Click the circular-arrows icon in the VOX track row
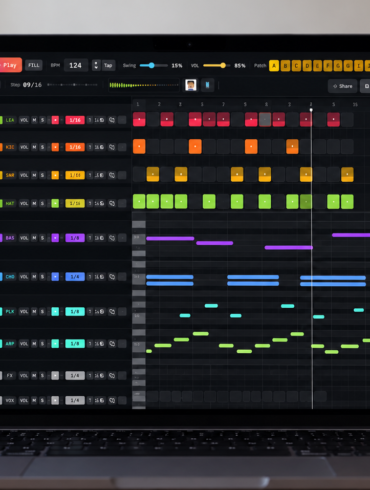Screen dimensions: 370x490 pyautogui.click(x=112, y=400)
